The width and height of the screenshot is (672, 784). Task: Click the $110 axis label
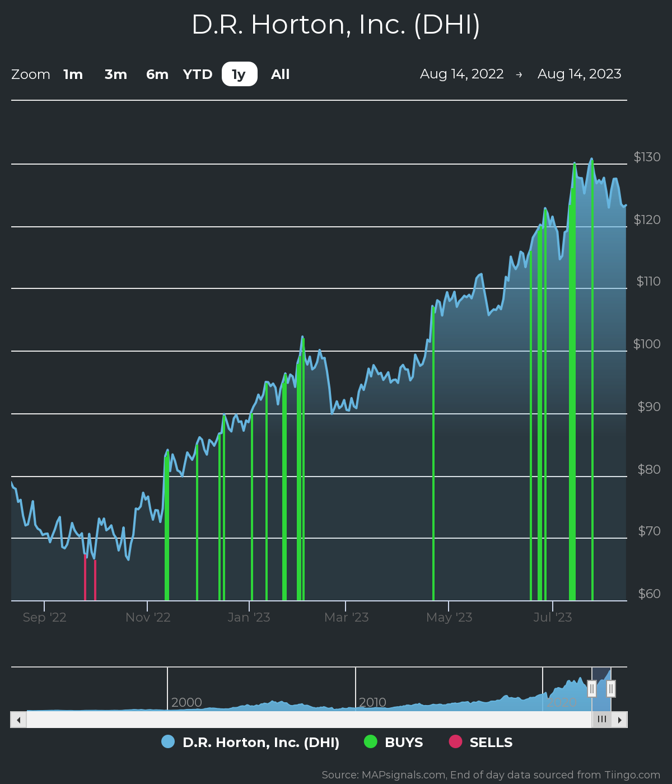point(648,281)
